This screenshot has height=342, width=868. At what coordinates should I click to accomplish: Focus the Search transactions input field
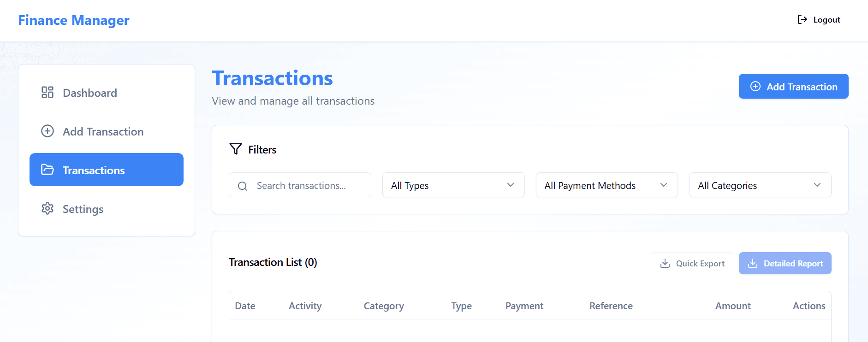coord(309,185)
